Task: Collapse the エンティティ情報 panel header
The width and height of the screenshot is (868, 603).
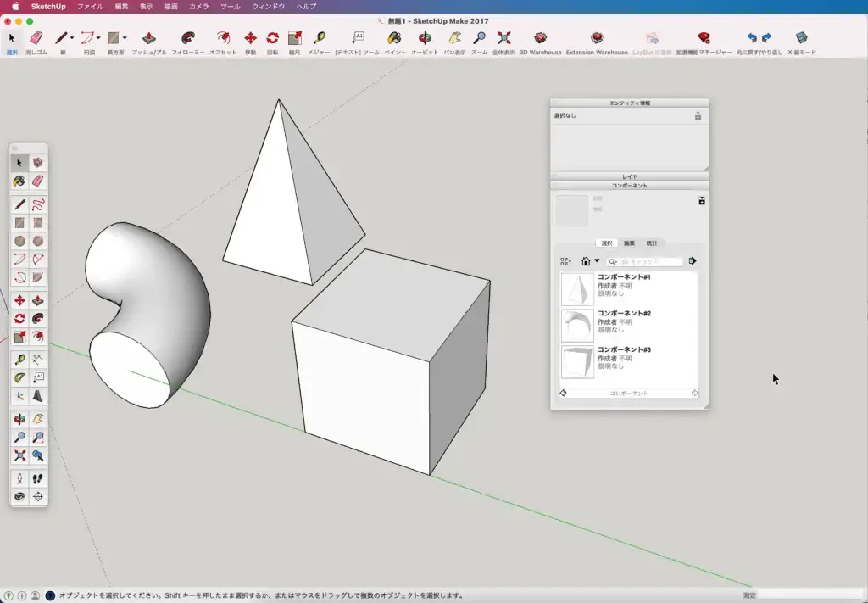Action: [630, 103]
